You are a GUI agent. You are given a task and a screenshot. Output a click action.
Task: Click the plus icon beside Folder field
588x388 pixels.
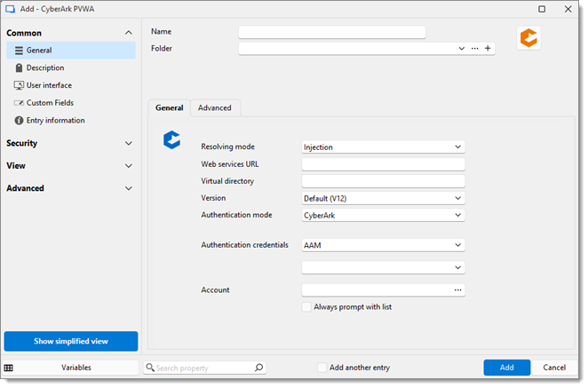coord(488,48)
